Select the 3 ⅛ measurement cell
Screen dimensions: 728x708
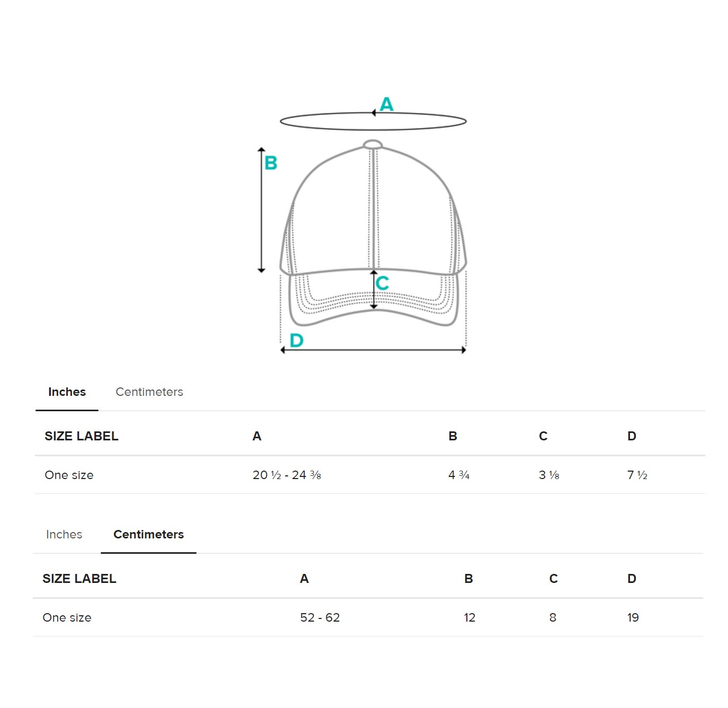[549, 475]
